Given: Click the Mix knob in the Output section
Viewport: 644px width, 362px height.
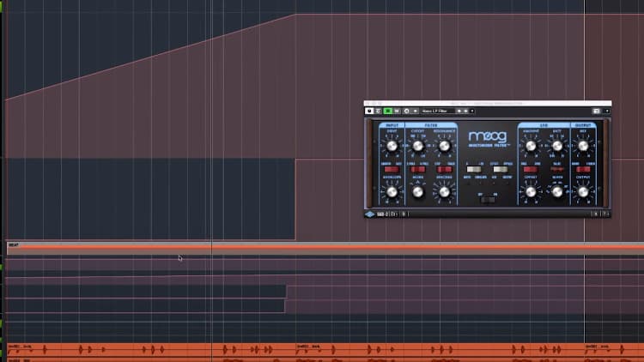Looking at the screenshot, I should [583, 146].
